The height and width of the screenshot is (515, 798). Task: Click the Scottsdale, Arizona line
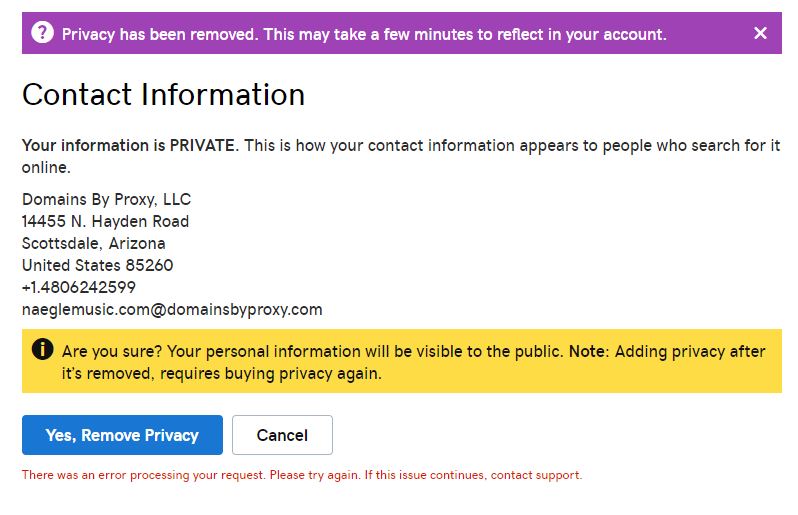click(x=94, y=243)
